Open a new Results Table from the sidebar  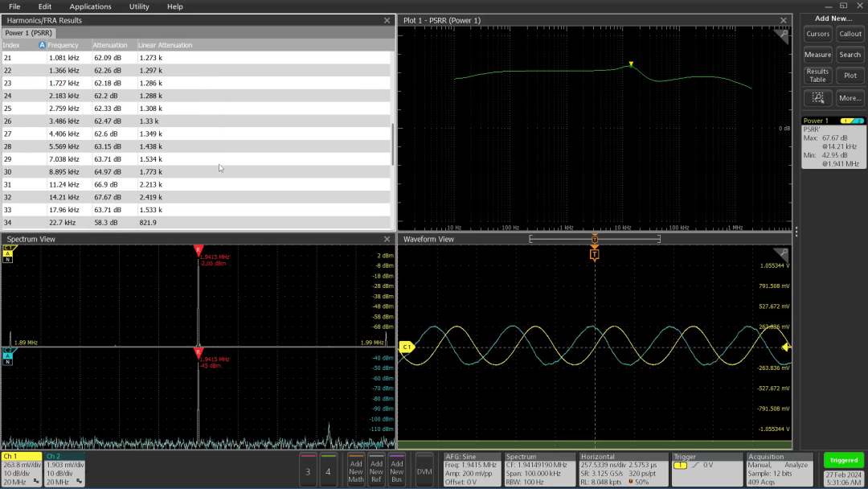pos(817,75)
